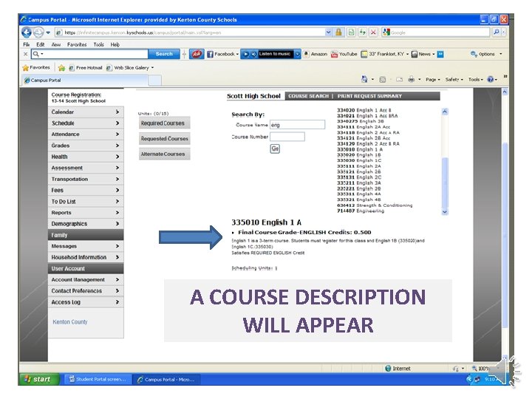Open the Messages sidebar item
The height and width of the screenshot is (399, 532).
click(x=86, y=246)
